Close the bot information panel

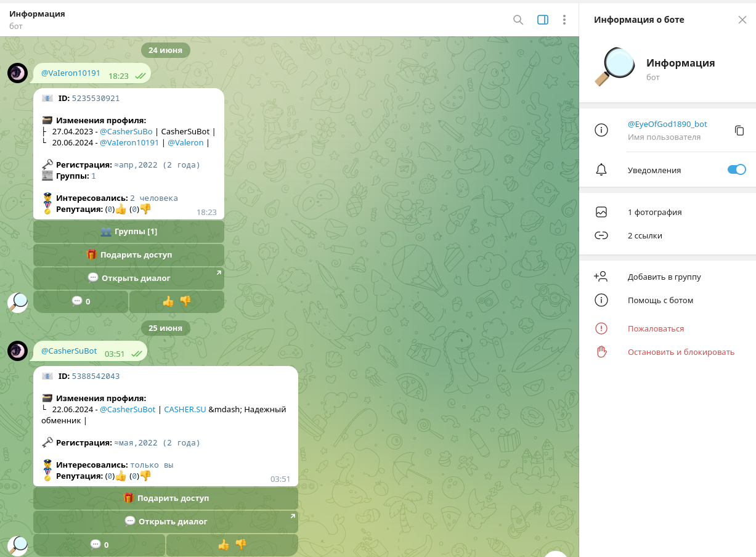click(x=742, y=20)
